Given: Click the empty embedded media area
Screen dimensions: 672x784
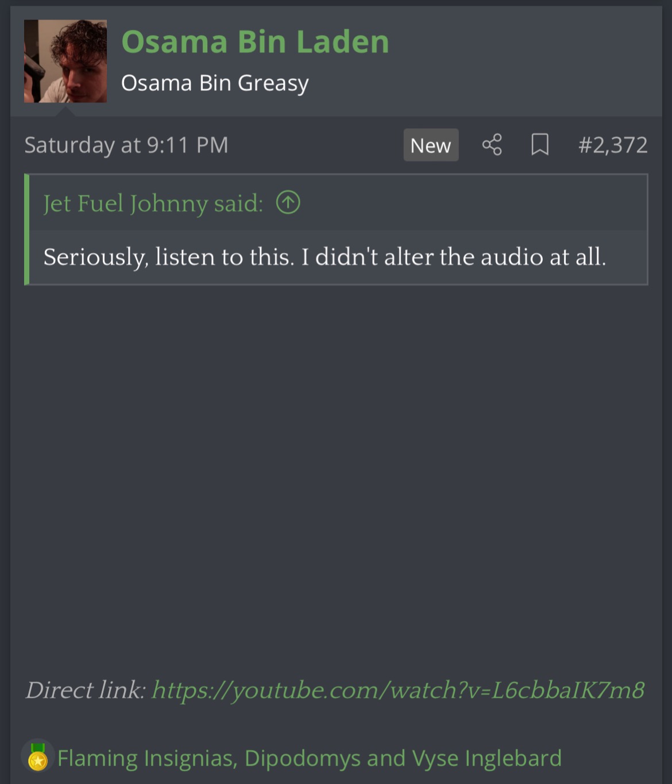Looking at the screenshot, I should pyautogui.click(x=336, y=477).
